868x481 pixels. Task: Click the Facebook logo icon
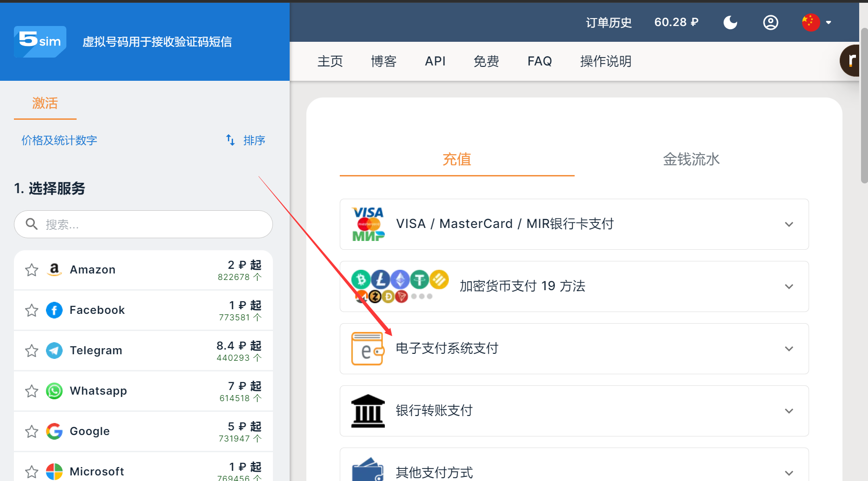(x=54, y=310)
